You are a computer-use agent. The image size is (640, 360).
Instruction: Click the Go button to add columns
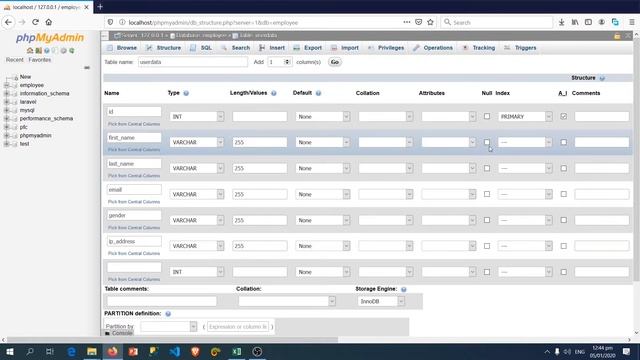[x=335, y=62]
